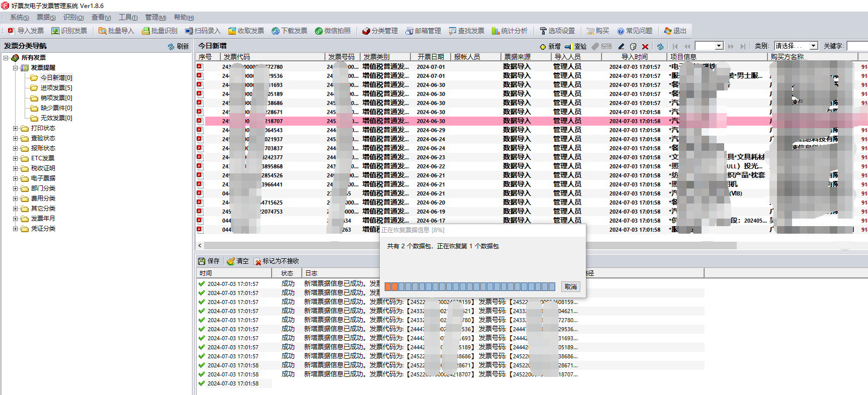Open the 工具 menu
Viewport: 868px width, 395px height.
(x=128, y=18)
